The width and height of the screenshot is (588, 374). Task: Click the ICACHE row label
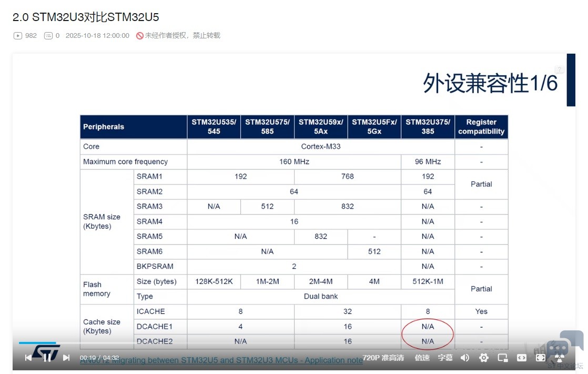click(151, 312)
